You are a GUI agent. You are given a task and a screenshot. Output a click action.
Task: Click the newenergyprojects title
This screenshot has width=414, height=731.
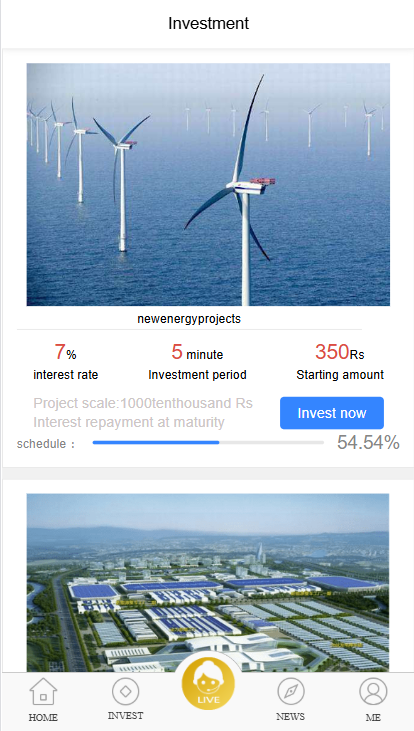(x=189, y=319)
